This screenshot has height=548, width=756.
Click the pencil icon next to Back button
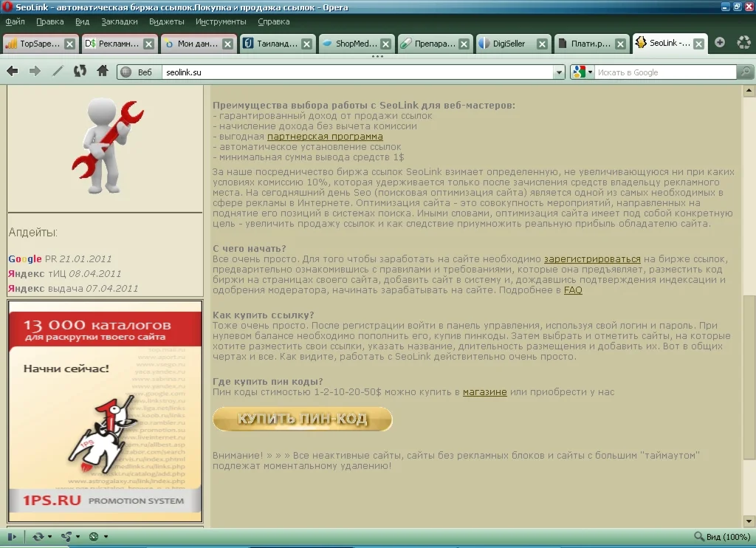tap(57, 71)
